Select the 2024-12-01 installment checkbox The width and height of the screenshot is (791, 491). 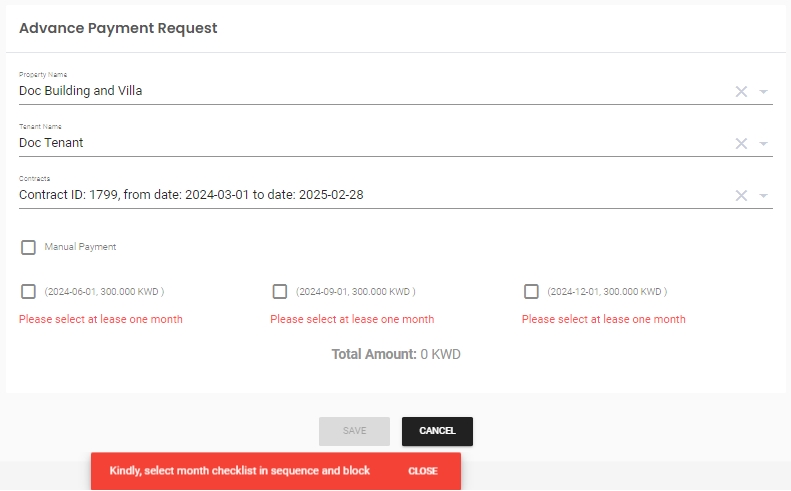point(531,292)
